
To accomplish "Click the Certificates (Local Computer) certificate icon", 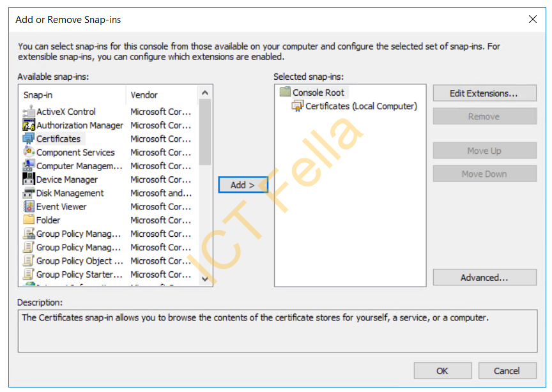I will point(298,105).
